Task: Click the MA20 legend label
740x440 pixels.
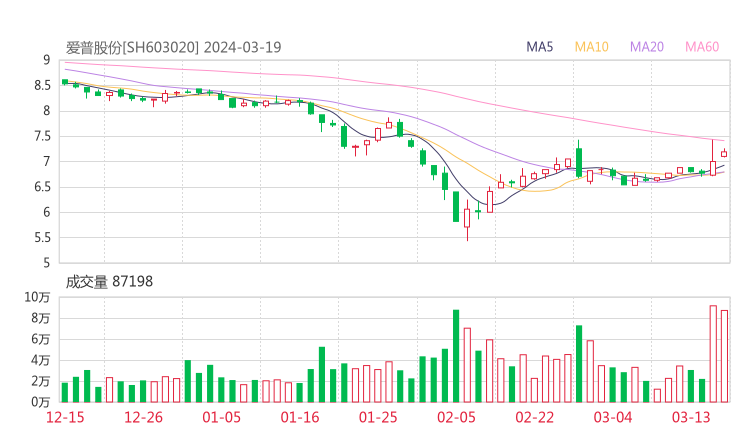Action: (x=647, y=47)
